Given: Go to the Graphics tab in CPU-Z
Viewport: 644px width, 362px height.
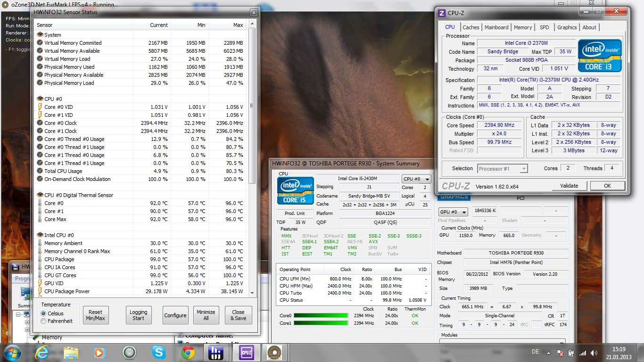Looking at the screenshot, I should pos(567,27).
